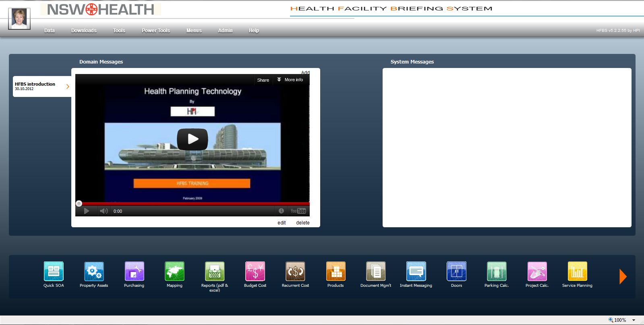Image resolution: width=644 pixels, height=325 pixels.
Task: Open the Parking Calc. tool
Action: (x=497, y=271)
